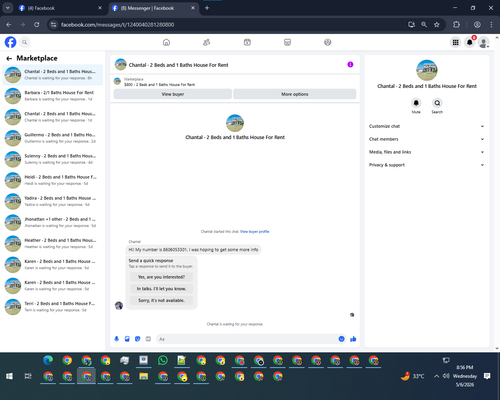Mute the conversation with the bell icon
Viewport: 500px width, 400px height.
point(416,103)
